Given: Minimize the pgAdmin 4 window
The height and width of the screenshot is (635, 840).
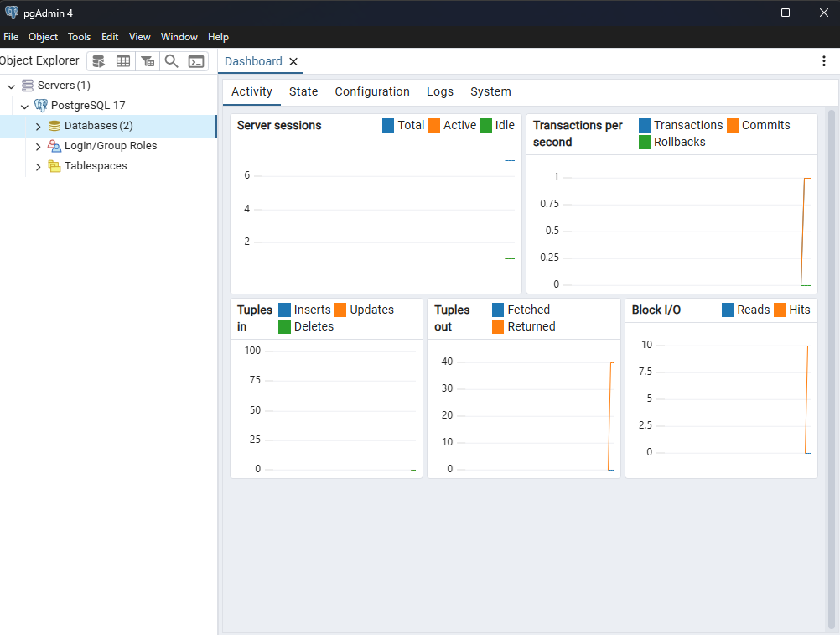Looking at the screenshot, I should pos(748,13).
